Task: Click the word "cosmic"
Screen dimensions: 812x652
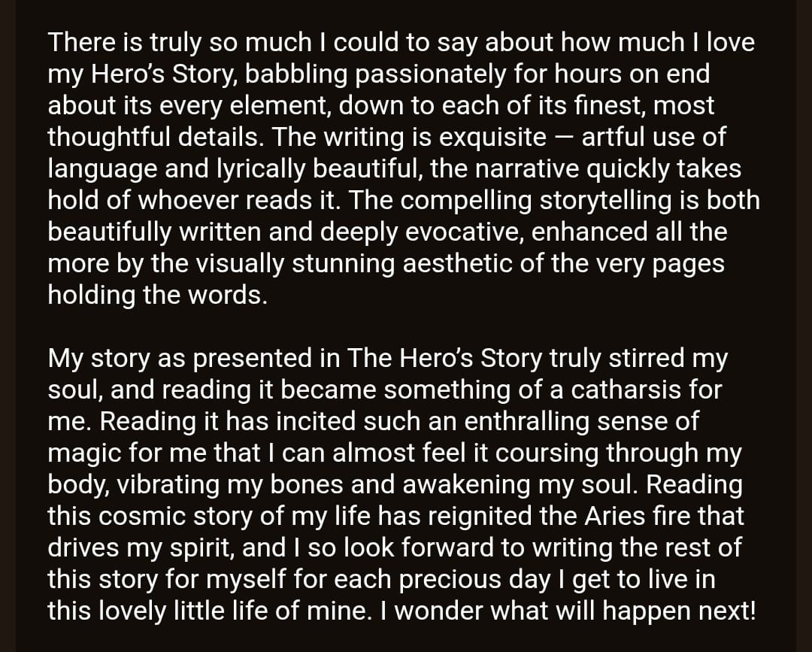Action: [x=141, y=517]
